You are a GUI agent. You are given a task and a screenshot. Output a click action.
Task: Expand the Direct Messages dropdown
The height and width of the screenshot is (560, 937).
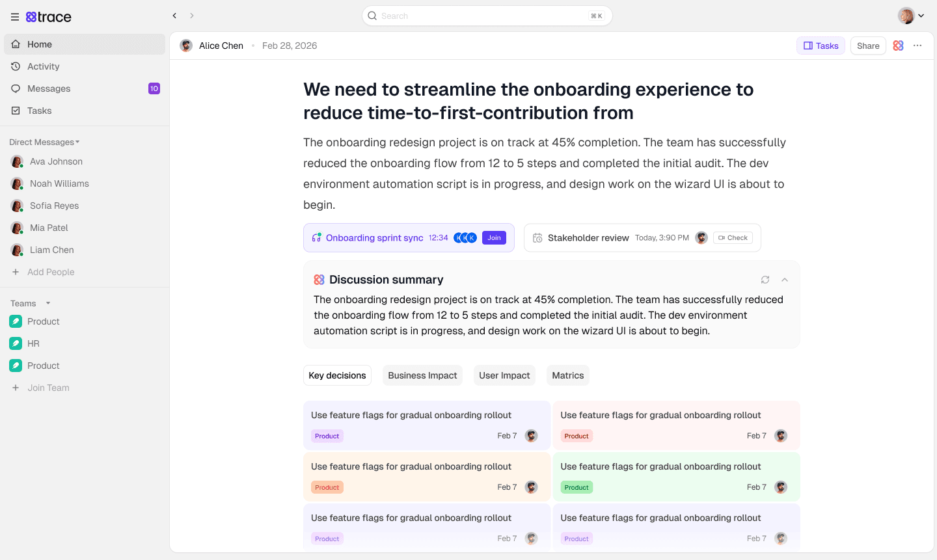click(x=77, y=142)
